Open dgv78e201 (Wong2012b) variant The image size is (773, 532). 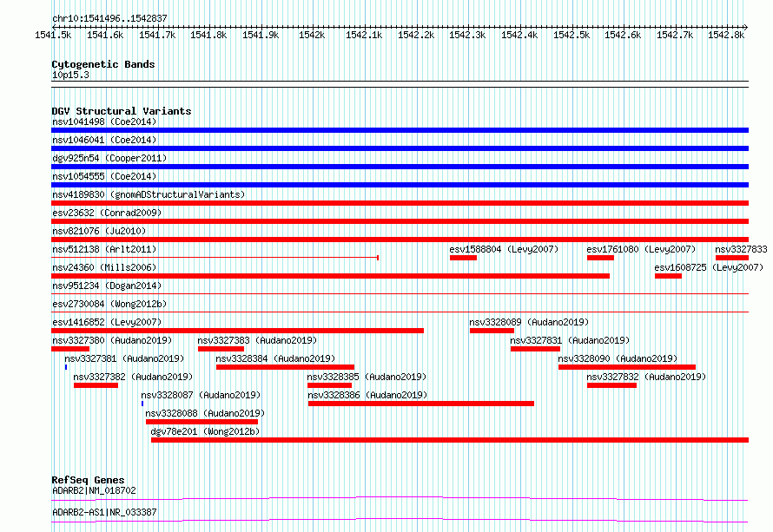click(205, 431)
